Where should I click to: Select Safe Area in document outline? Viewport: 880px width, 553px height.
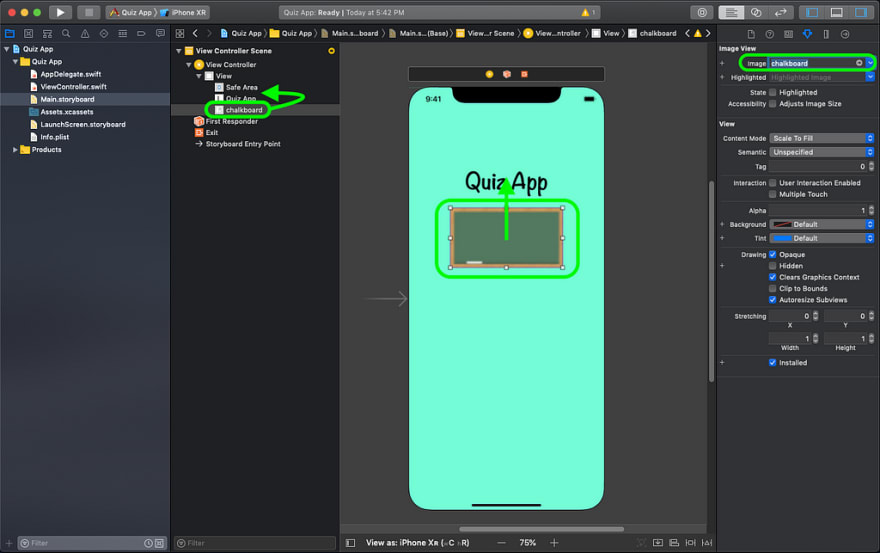coord(241,88)
